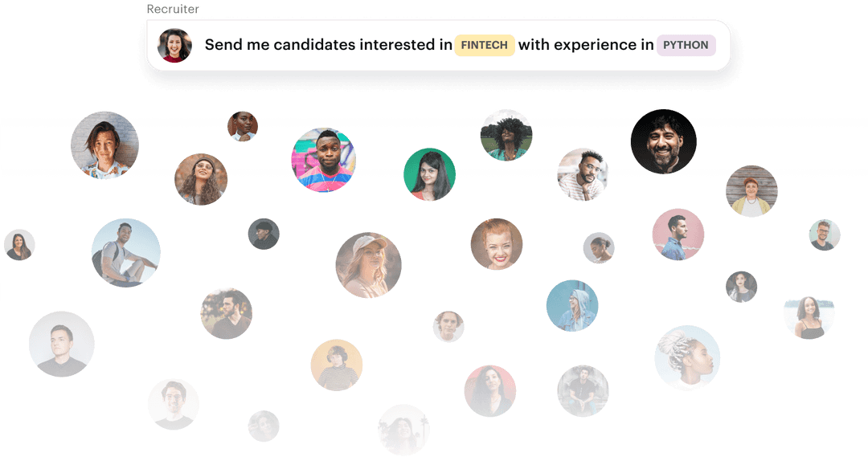
Task: Select the phrase 'Send me candidates interested in'
Action: pyautogui.click(x=327, y=45)
